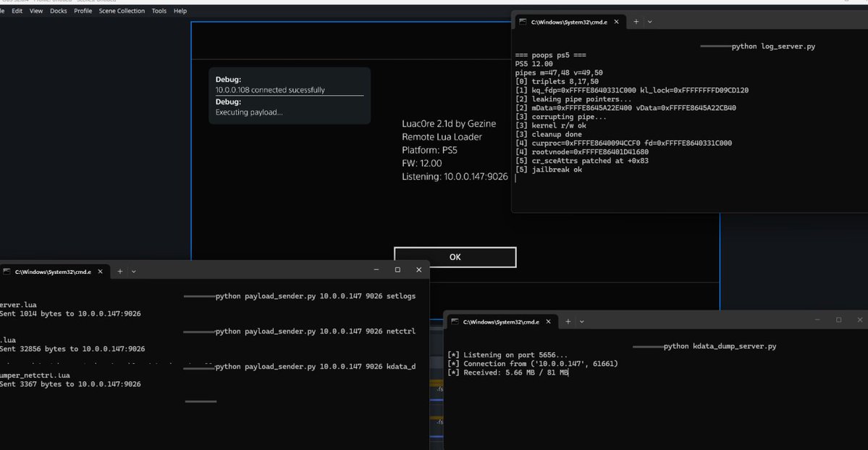
Task: Open tab dropdown in payload_sender terminal
Action: [x=133, y=272]
